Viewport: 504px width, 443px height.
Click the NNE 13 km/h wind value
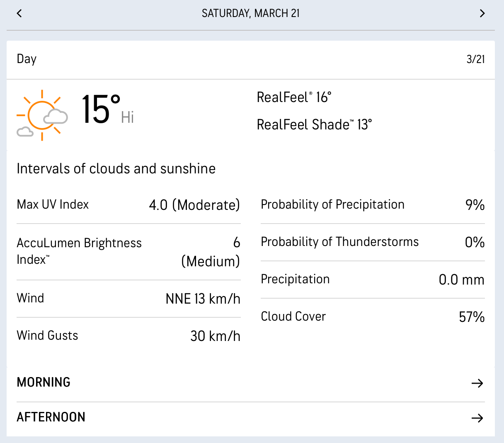pos(203,299)
